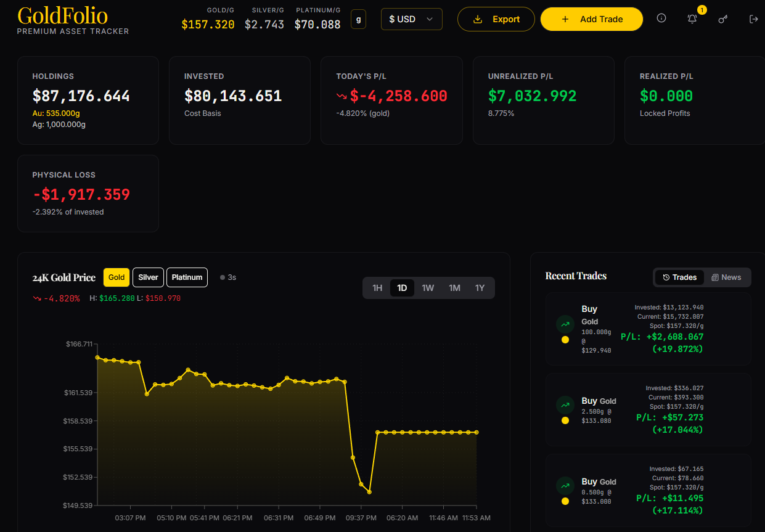Click gold dot on the 2.500g trade
Image resolution: width=765 pixels, height=532 pixels.
coord(565,420)
